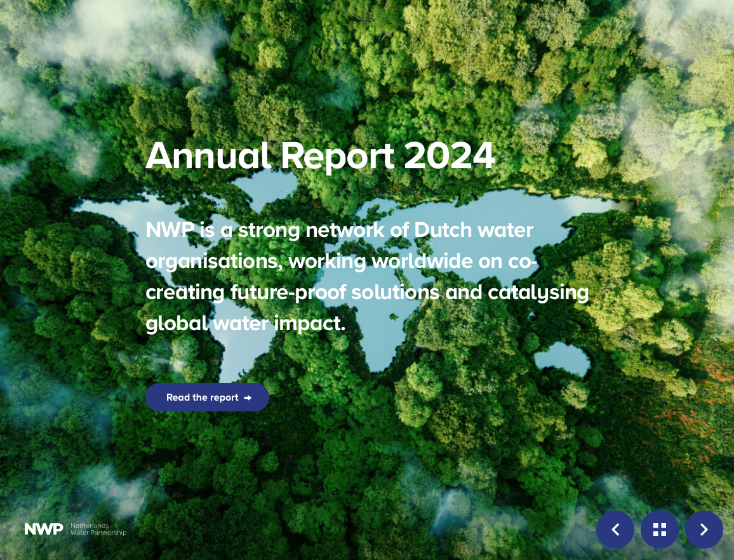Click the Read the report button
734x560 pixels.
(x=207, y=397)
